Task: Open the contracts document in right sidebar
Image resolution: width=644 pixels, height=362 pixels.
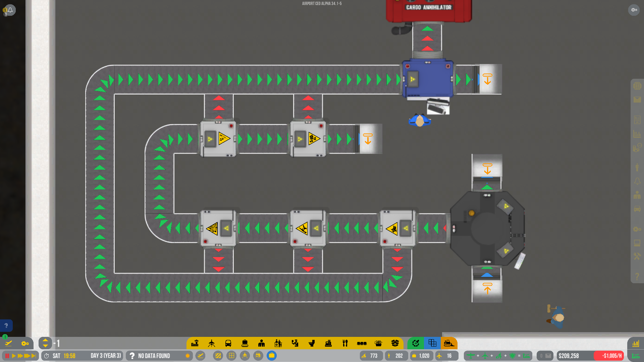Action: 637,120
